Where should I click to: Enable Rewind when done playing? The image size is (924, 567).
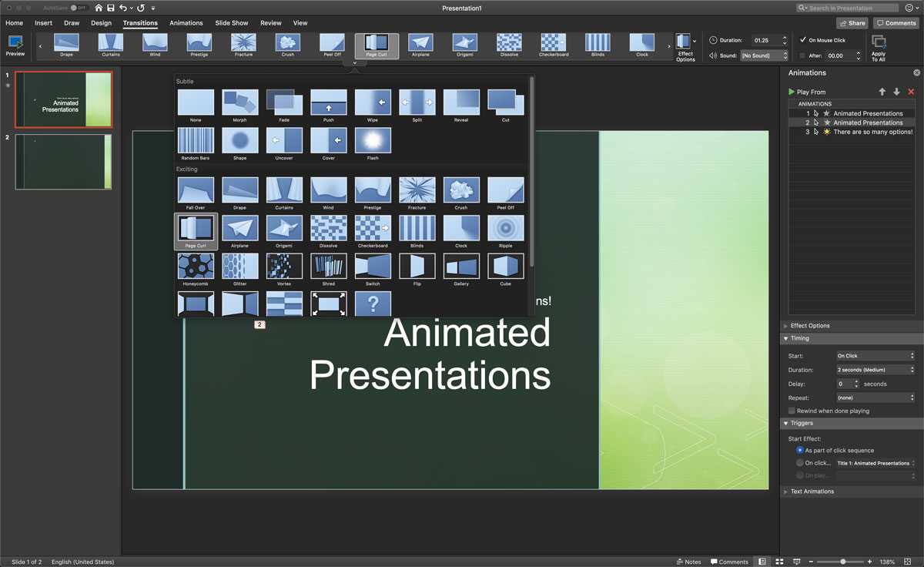[x=792, y=411]
